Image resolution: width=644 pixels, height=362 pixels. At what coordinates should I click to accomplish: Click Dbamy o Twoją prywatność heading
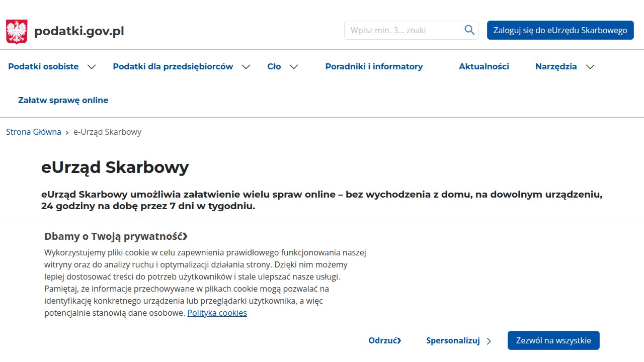116,236
